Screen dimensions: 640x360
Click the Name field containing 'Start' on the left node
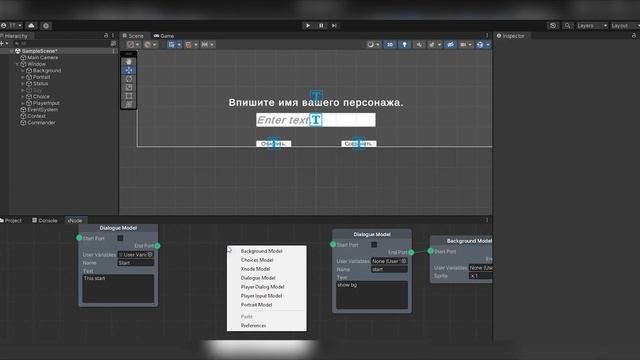[x=136, y=263]
